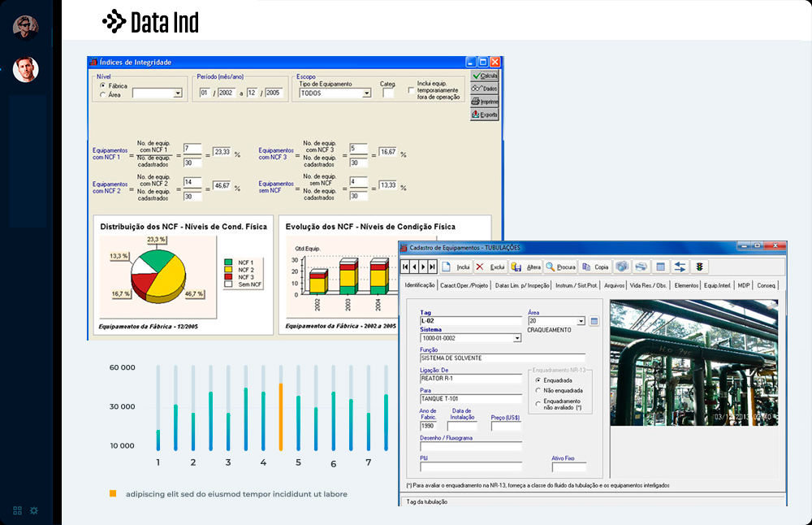The width and height of the screenshot is (812, 525).
Task: Click the Preço (US$) field
Action: 506,426
